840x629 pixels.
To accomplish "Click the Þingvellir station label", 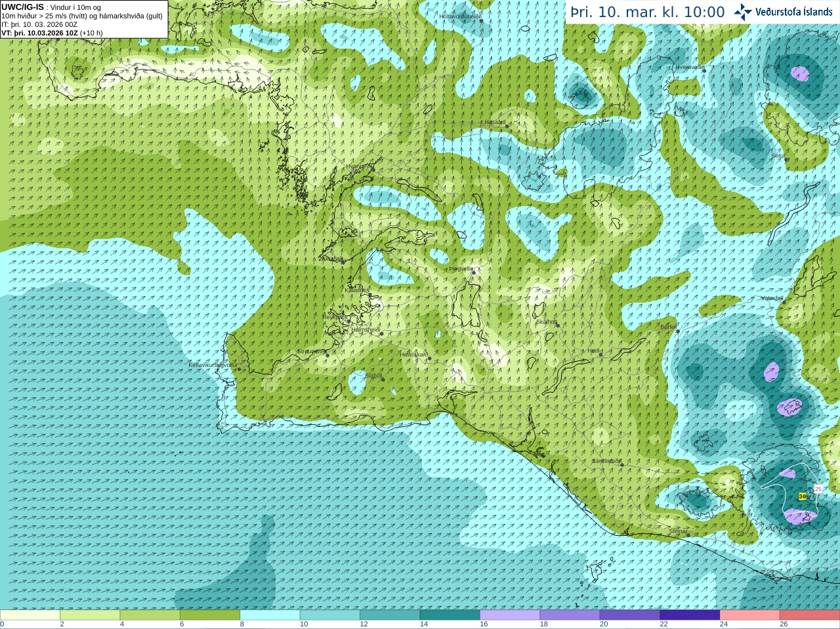I will pyautogui.click(x=461, y=269).
